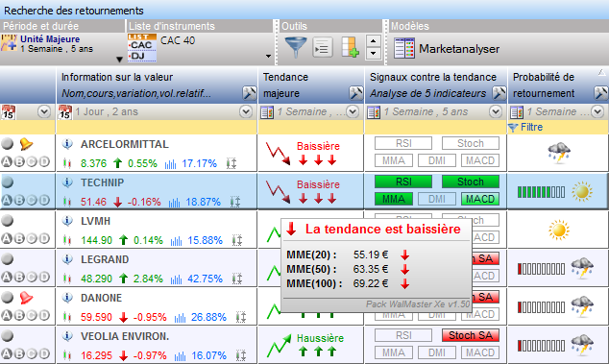Screen dimensions: 609x364
Task: Open settings wrench for Tendance majeure column
Action: click(355, 93)
